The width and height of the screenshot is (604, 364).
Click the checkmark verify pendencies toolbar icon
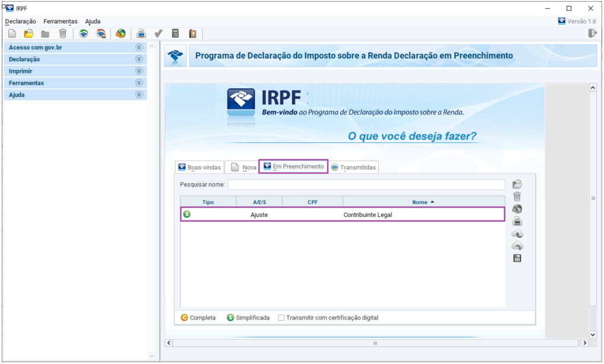[158, 34]
